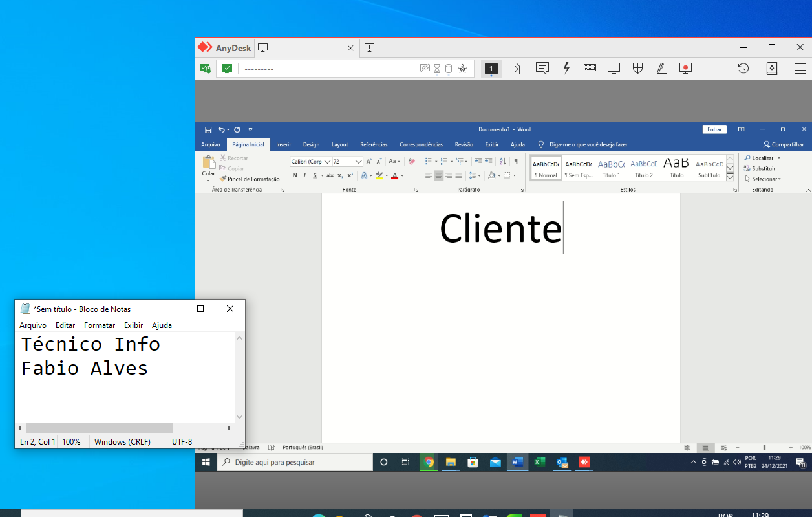This screenshot has width=812, height=517.
Task: Click Substituir in the Editando group
Action: (x=760, y=168)
